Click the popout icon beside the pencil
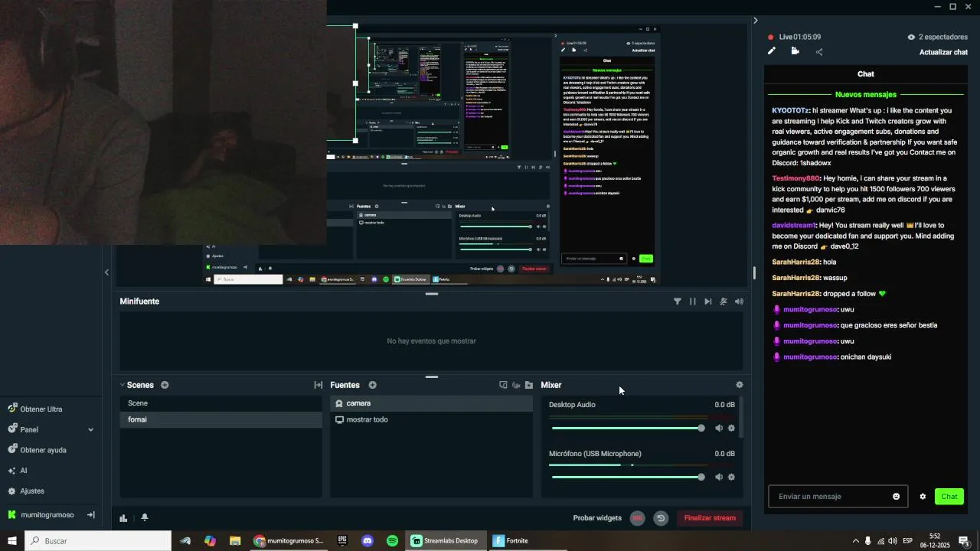This screenshot has height=551, width=980. [x=795, y=51]
